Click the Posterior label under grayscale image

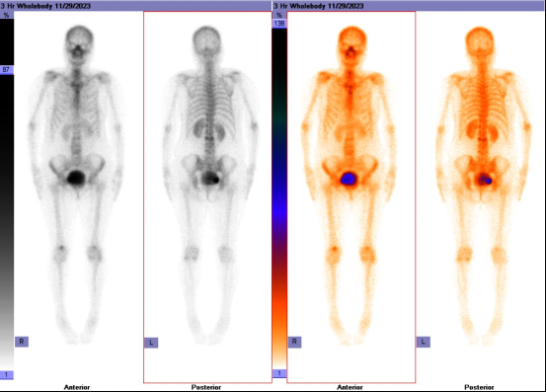point(206,387)
